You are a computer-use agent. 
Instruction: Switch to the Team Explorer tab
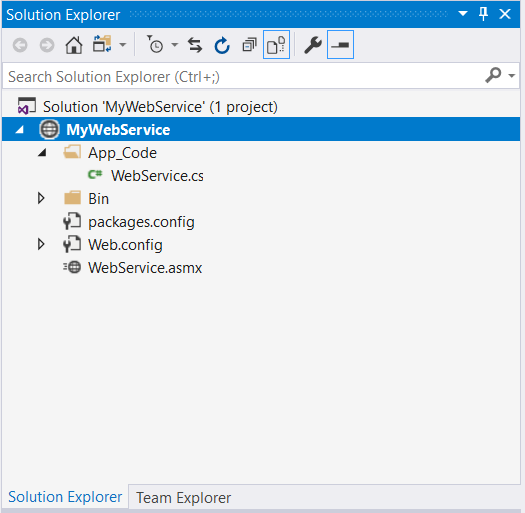click(x=183, y=498)
